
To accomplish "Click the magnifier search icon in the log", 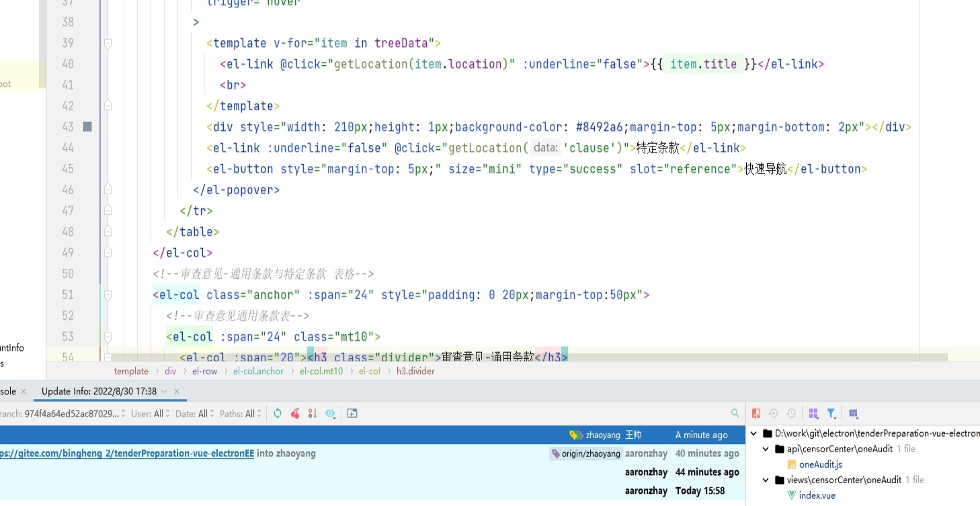I will coord(735,414).
